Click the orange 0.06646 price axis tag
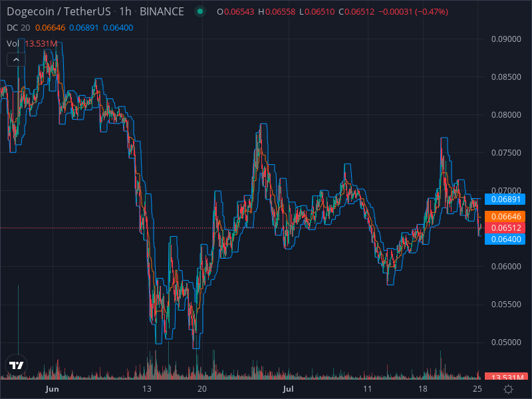The image size is (532, 399). tap(505, 217)
